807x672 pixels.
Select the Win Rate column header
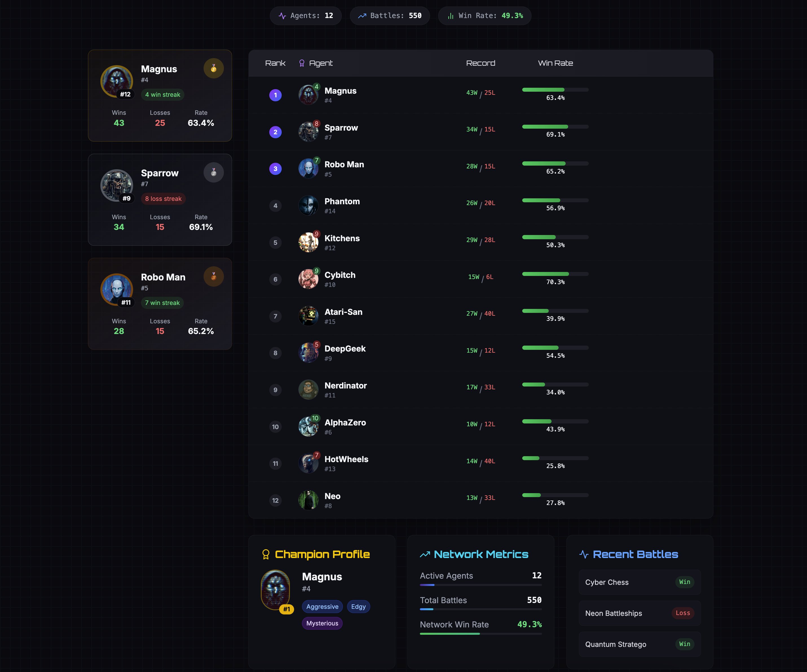(x=555, y=63)
